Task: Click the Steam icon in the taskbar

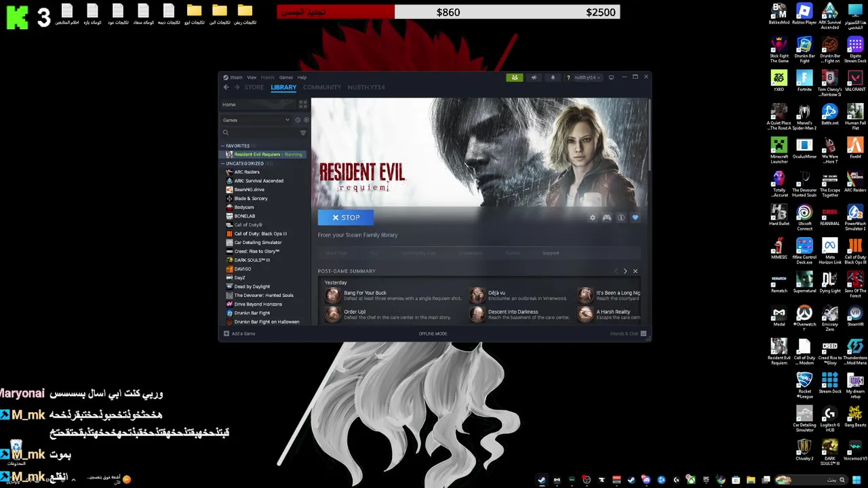Action: tap(542, 480)
